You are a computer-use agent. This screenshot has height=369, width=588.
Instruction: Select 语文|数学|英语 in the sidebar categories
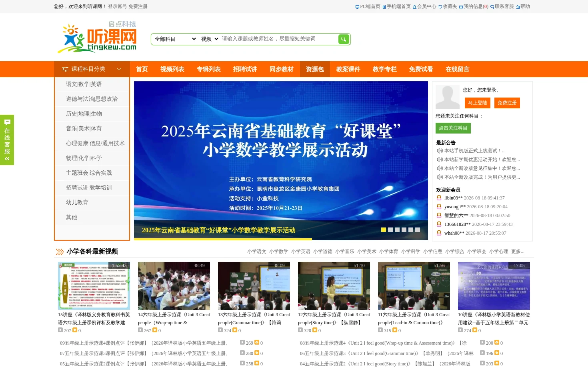[x=84, y=84]
